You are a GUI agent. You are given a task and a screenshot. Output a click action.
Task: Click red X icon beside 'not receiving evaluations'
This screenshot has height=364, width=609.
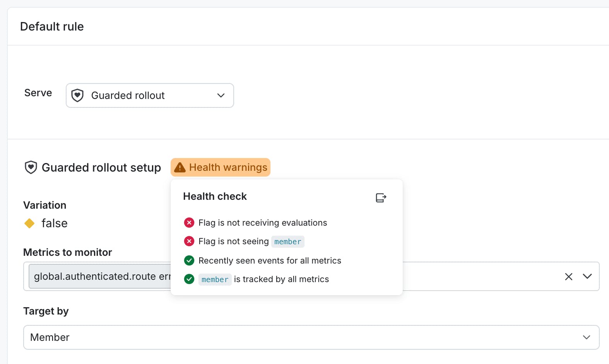tap(189, 223)
